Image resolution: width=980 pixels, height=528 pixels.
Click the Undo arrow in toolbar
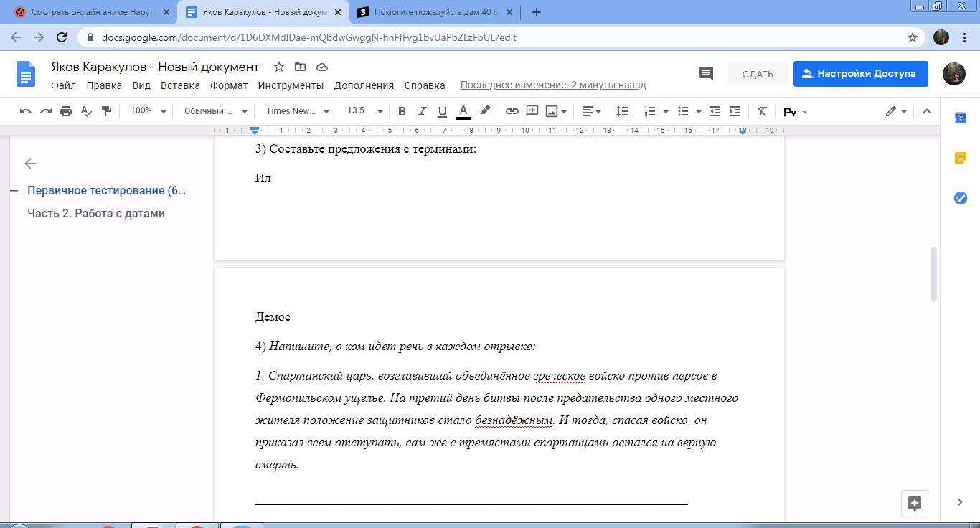pos(26,111)
